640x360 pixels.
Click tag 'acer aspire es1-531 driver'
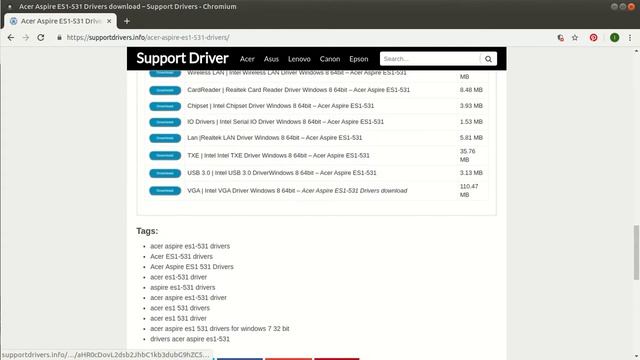188,298
